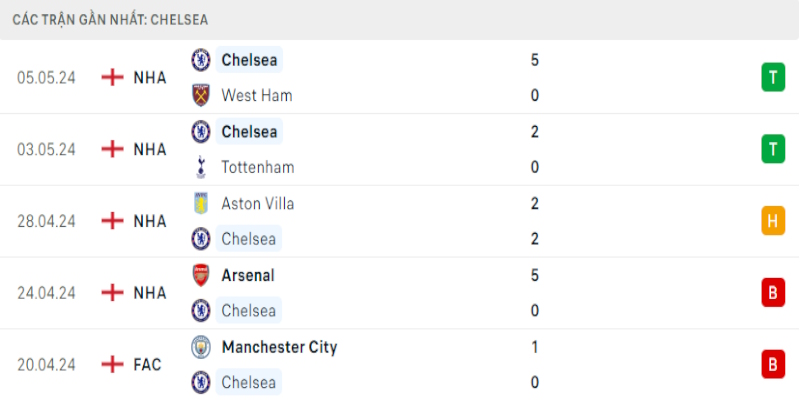The height and width of the screenshot is (400, 800).
Task: Click red B badge for Arsenal match
Action: (x=773, y=293)
